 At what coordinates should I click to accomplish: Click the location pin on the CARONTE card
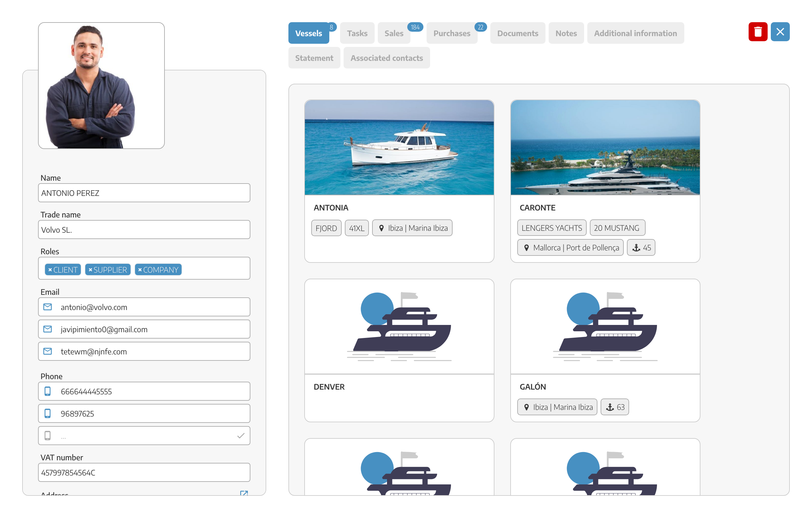click(x=526, y=248)
